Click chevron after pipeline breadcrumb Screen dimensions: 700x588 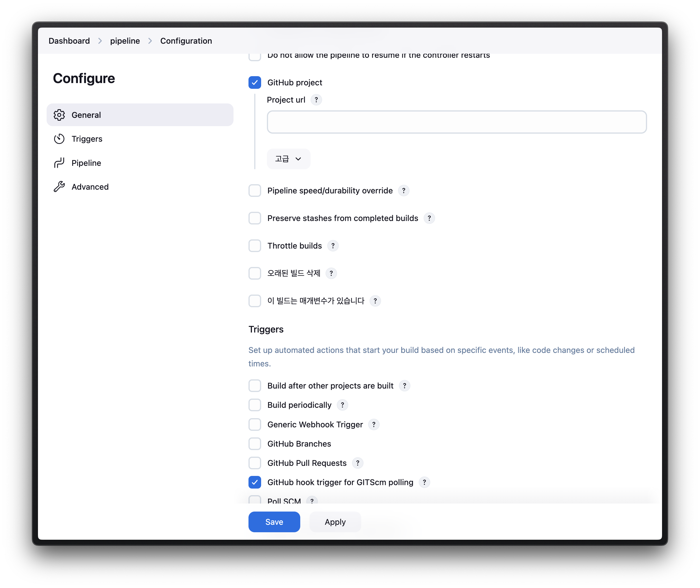click(150, 41)
